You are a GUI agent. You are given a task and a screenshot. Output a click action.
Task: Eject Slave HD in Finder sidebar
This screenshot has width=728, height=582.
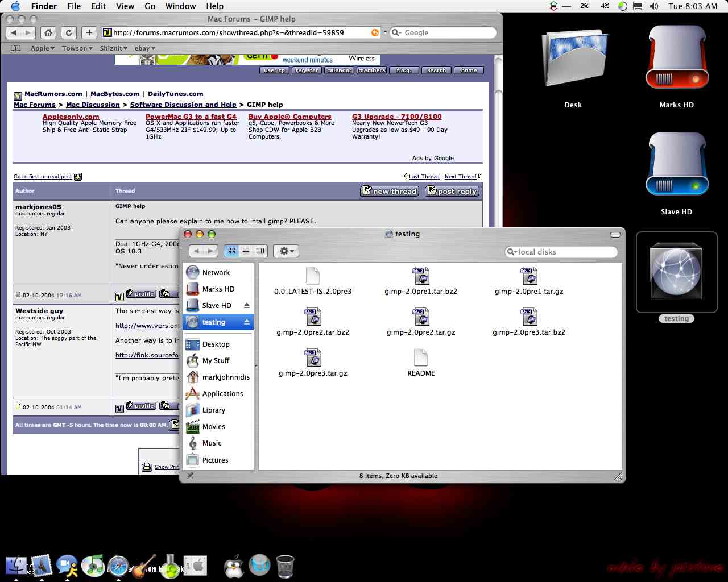tap(247, 305)
